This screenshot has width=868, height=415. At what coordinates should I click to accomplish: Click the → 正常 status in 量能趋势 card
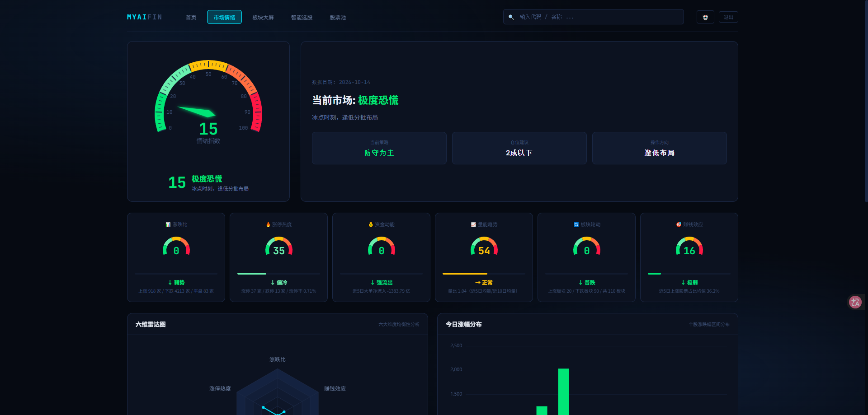click(x=484, y=283)
